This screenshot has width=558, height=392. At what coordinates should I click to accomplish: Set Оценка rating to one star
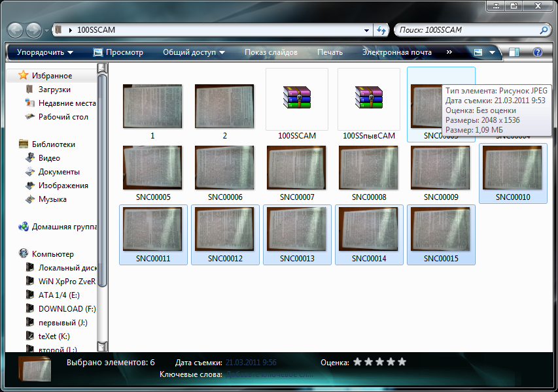[x=358, y=362]
